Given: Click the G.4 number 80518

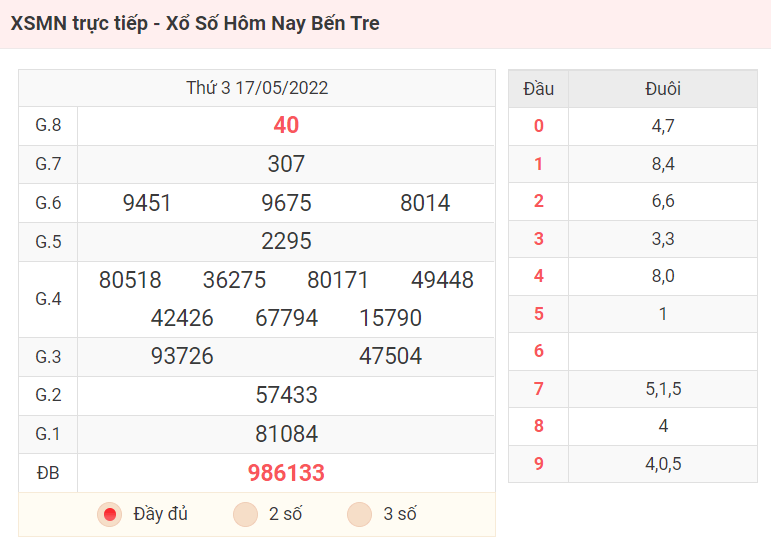Looking at the screenshot, I should click(x=130, y=280).
